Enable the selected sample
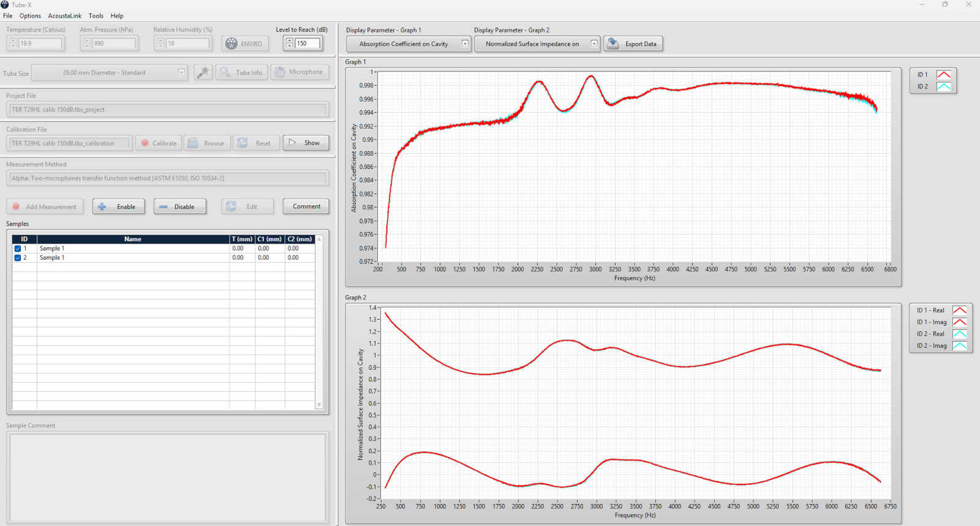 [118, 206]
